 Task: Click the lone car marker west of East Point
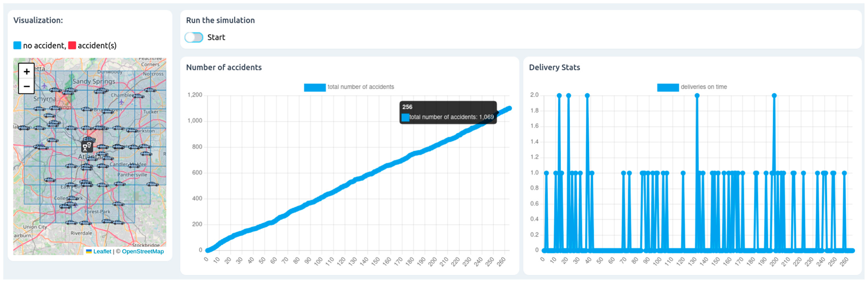click(50, 180)
